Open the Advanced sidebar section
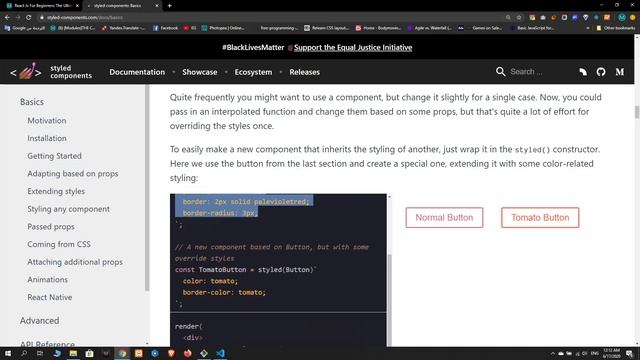This screenshot has height=360, width=640. (x=39, y=321)
